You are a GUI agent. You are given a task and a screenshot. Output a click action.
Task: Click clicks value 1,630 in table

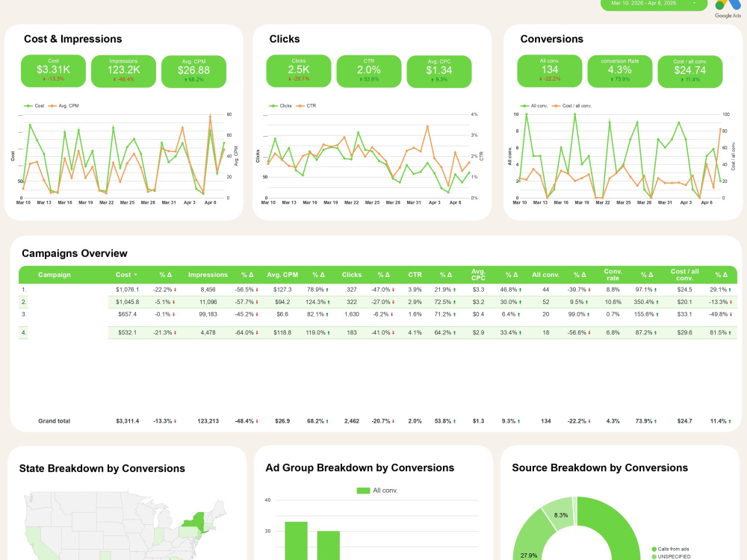[352, 314]
